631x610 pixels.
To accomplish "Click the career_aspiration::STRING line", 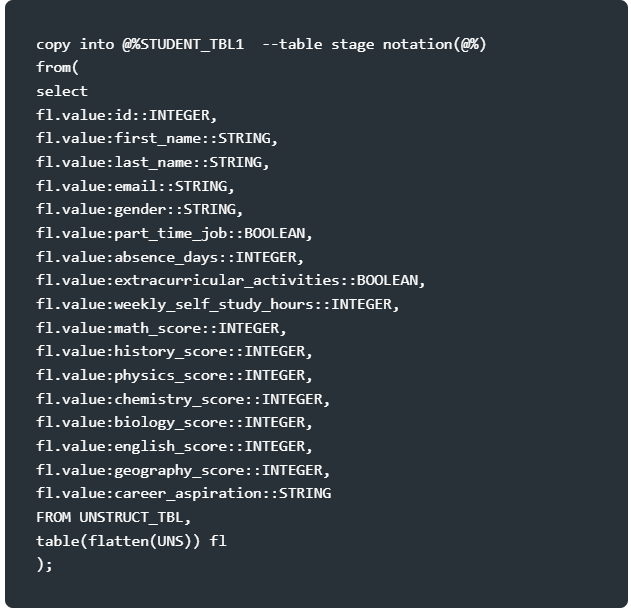I will coord(184,494).
